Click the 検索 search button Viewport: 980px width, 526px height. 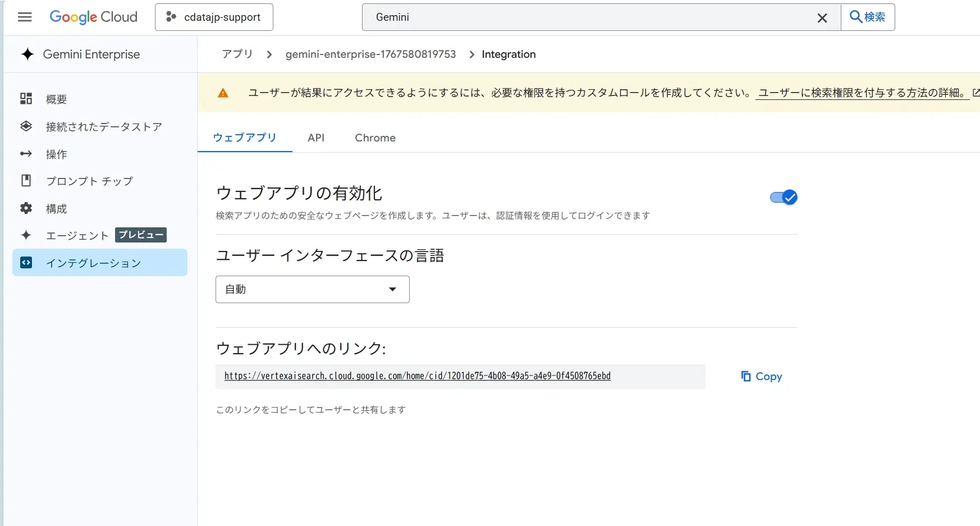868,17
